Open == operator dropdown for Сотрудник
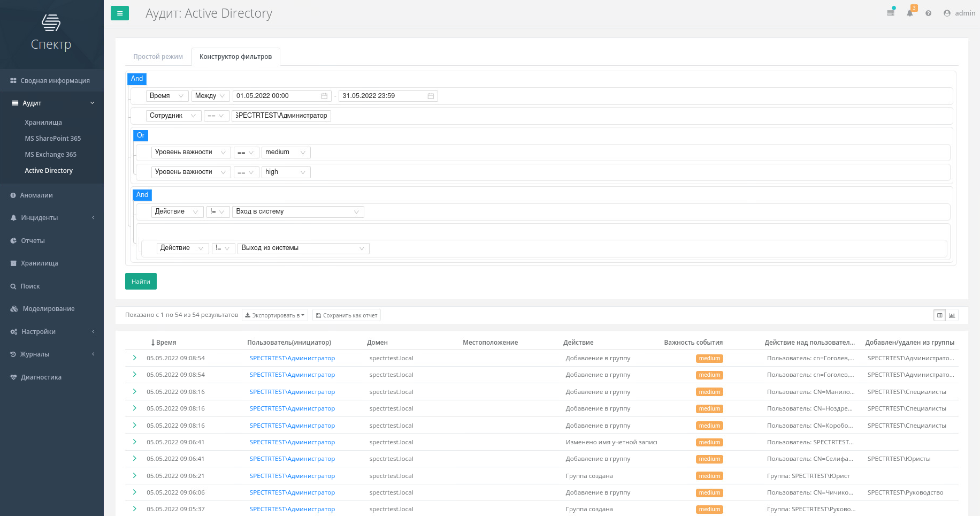This screenshot has height=516, width=980. click(216, 116)
